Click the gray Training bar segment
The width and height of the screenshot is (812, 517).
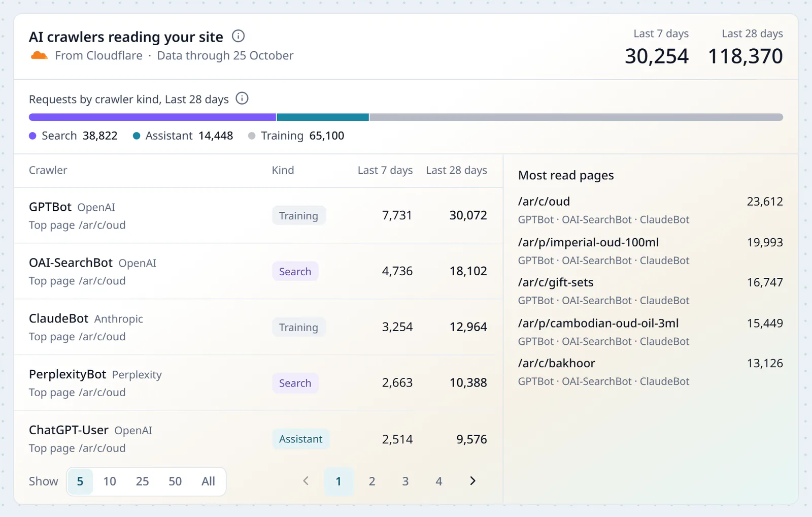576,117
